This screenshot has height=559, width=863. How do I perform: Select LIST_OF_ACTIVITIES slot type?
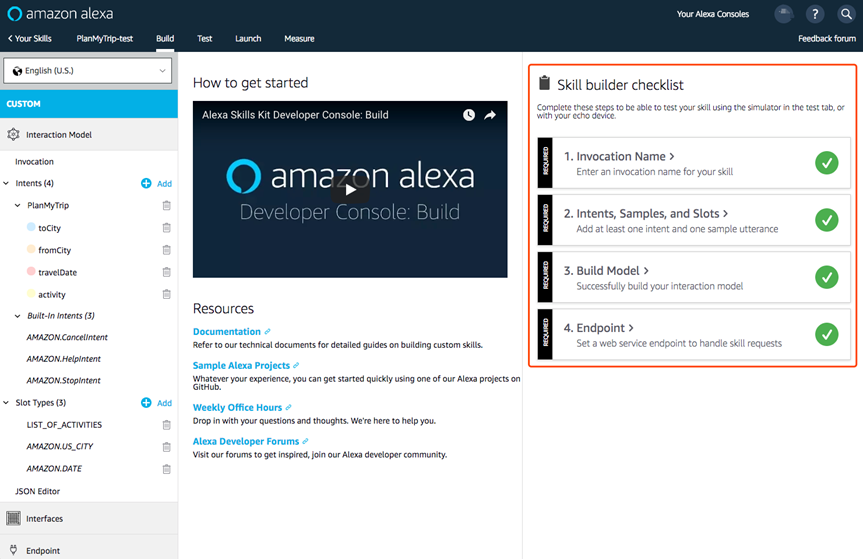(64, 425)
